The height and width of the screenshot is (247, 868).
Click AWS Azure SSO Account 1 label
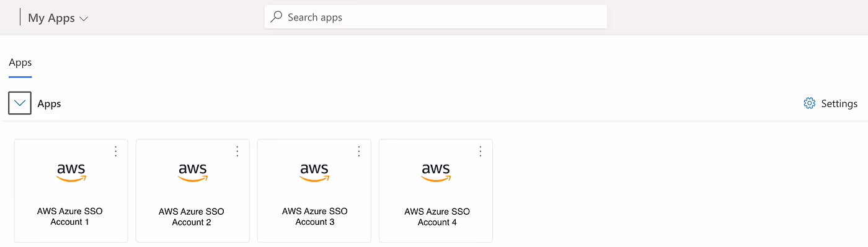point(70,217)
